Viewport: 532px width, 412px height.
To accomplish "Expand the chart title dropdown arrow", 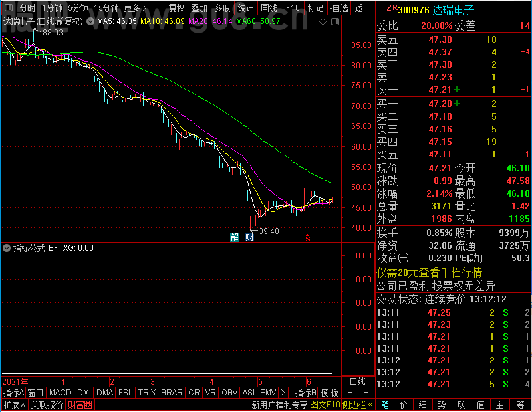I will (90, 21).
